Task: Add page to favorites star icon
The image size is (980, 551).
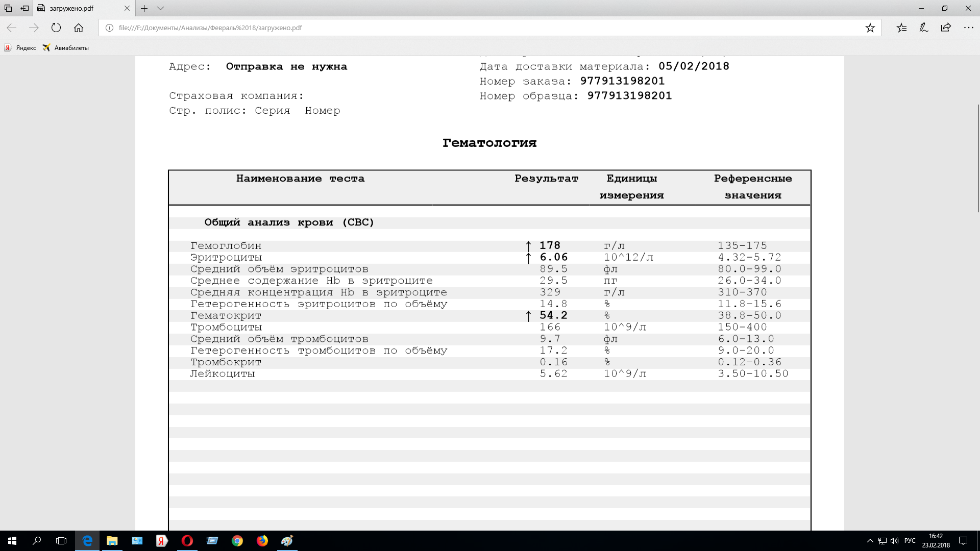Action: coord(870,28)
